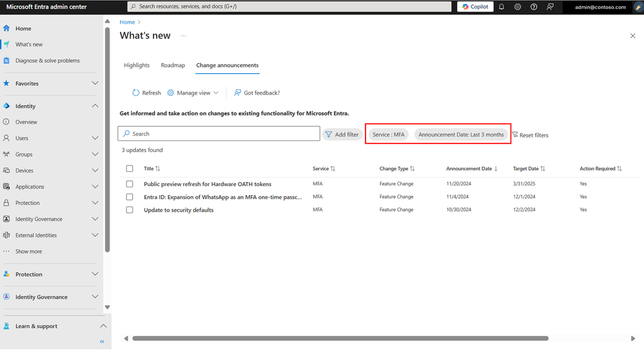
Task: Sort by the Target Date column
Action: point(529,169)
